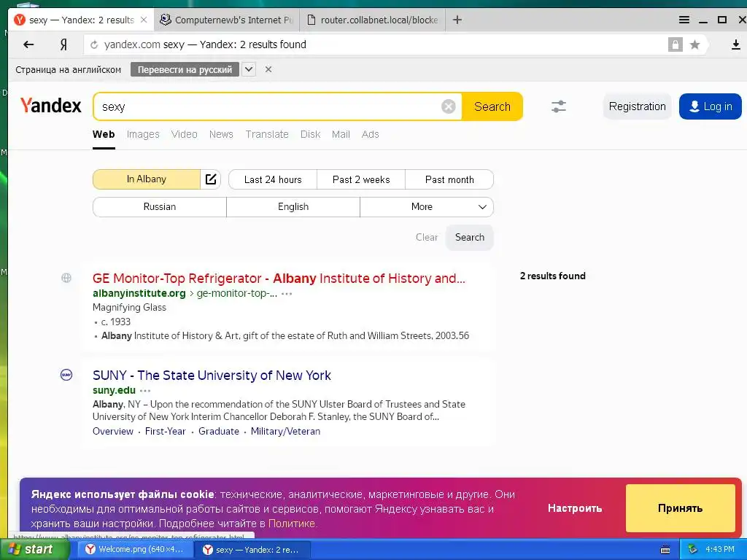This screenshot has height=560, width=747.
Task: Open the Disk service tab
Action: (310, 134)
